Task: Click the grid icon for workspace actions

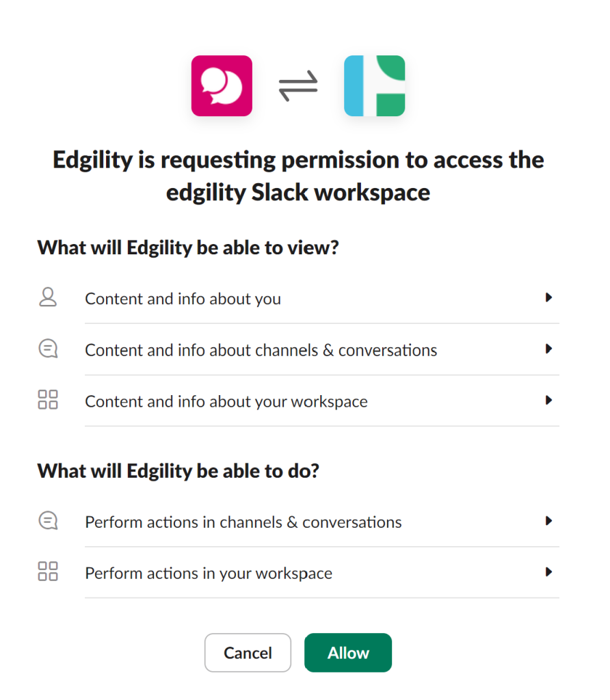Action: tap(48, 571)
